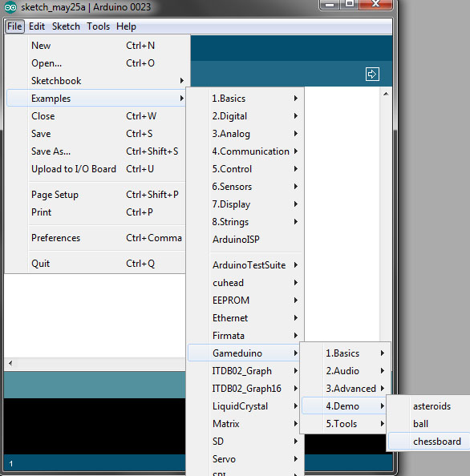Screen dimensions: 470x476
Task: Expand the cuhead library examples
Action: point(245,283)
